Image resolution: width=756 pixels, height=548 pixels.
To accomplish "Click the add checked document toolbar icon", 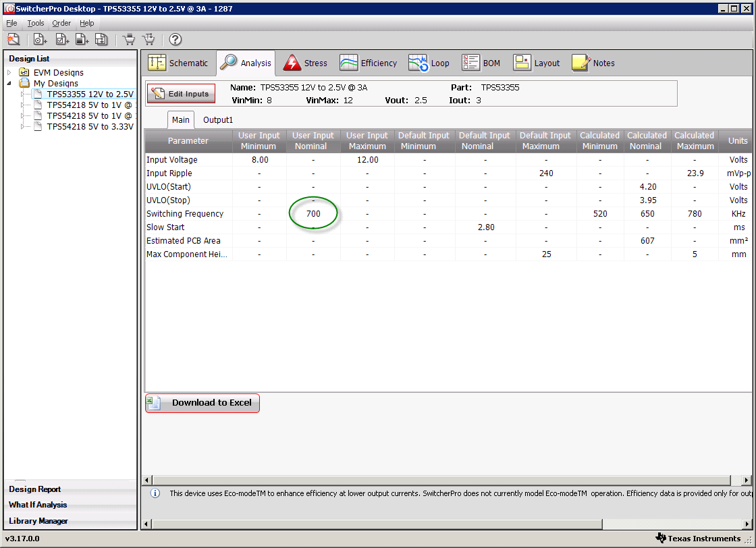I will pyautogui.click(x=61, y=40).
